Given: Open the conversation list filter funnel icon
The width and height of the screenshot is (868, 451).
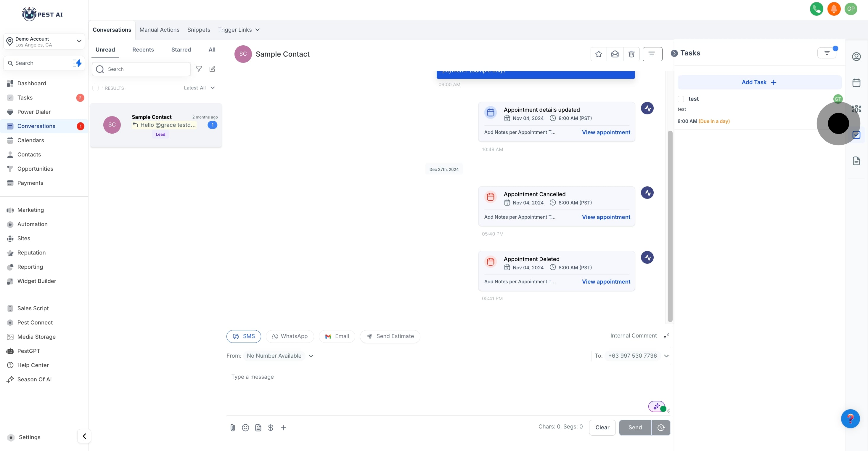Looking at the screenshot, I should click(198, 69).
